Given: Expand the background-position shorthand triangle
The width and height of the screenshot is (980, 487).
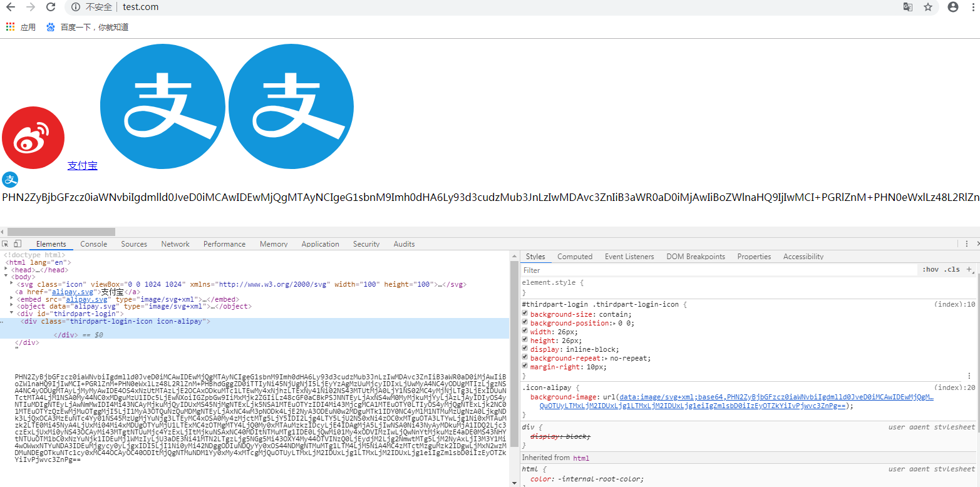Looking at the screenshot, I should click(615, 323).
